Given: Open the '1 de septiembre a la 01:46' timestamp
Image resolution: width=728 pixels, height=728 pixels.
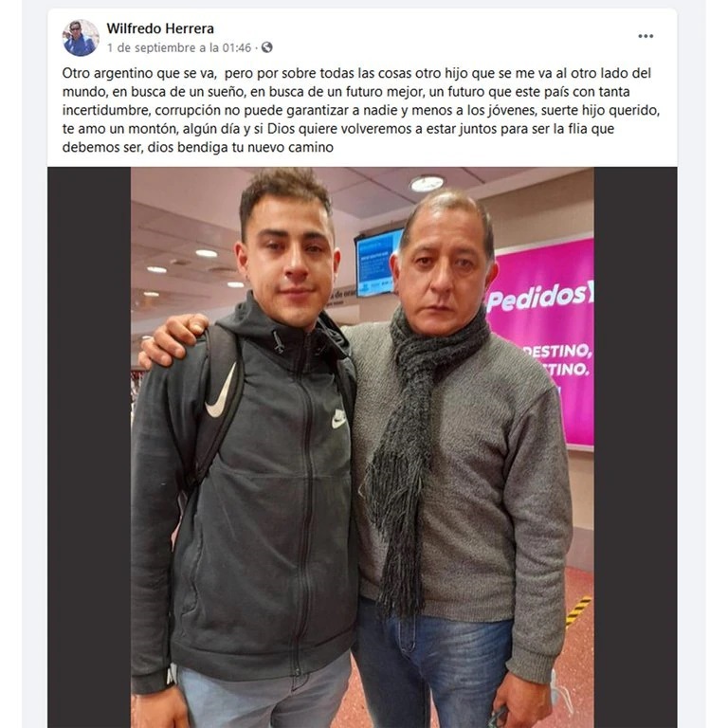Looking at the screenshot, I should tap(179, 47).
